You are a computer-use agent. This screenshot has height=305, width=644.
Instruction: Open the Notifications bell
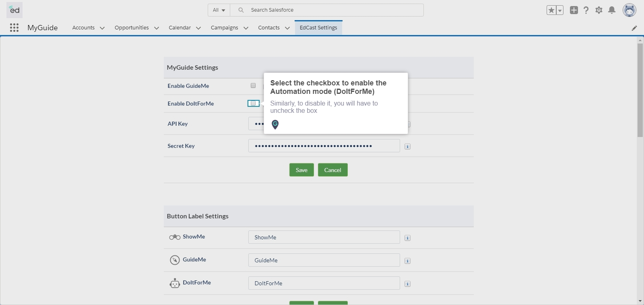pos(612,10)
